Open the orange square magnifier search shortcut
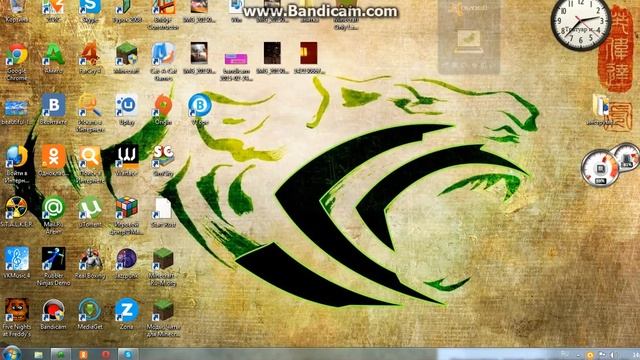The height and width of the screenshot is (360, 640). click(x=90, y=157)
